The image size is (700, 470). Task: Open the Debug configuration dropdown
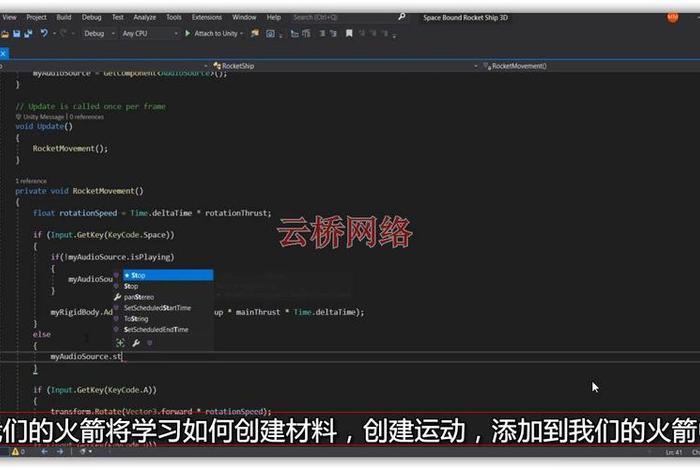99,33
